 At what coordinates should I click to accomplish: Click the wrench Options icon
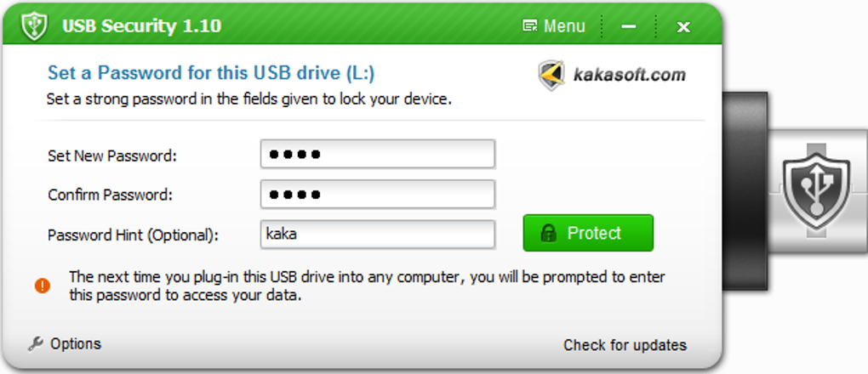click(36, 344)
